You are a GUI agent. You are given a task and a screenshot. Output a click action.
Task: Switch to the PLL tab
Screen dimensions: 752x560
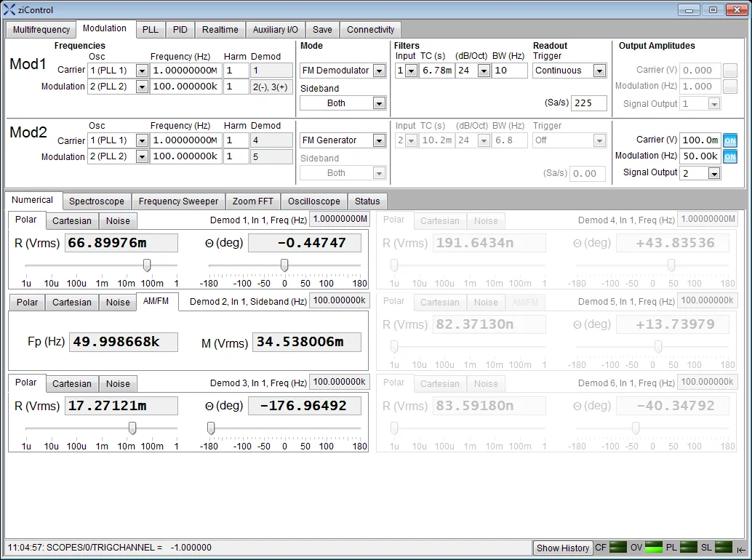coord(150,30)
